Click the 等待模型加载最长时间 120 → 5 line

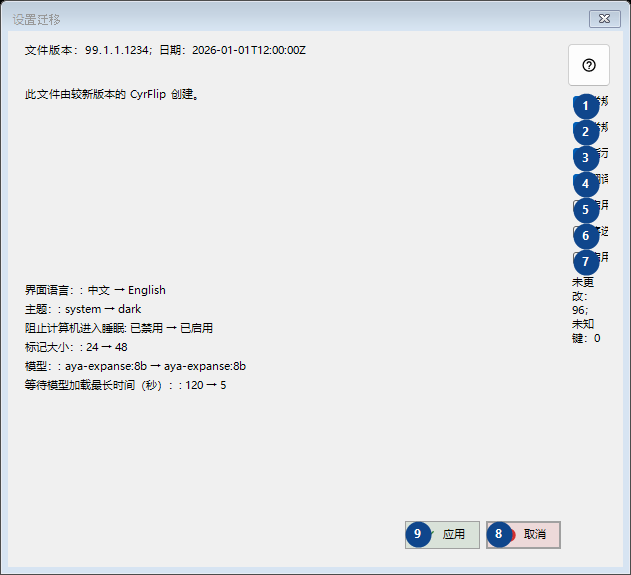[x=126, y=385]
